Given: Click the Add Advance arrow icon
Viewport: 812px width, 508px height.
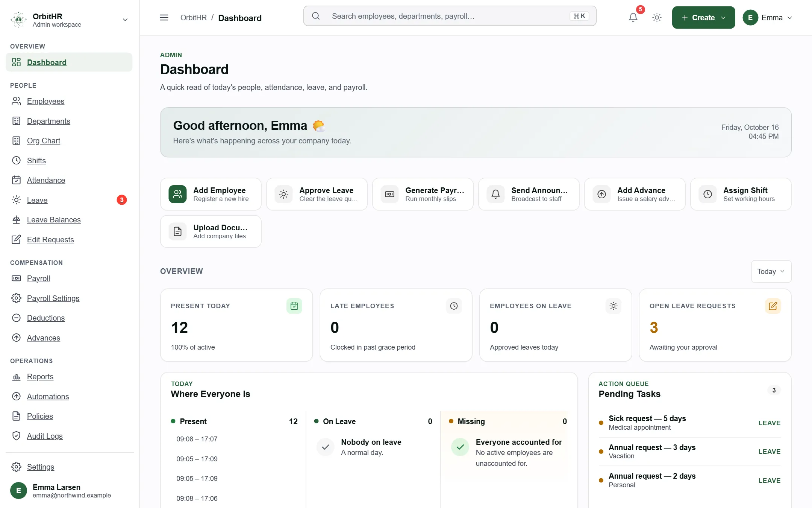Looking at the screenshot, I should pyautogui.click(x=601, y=194).
